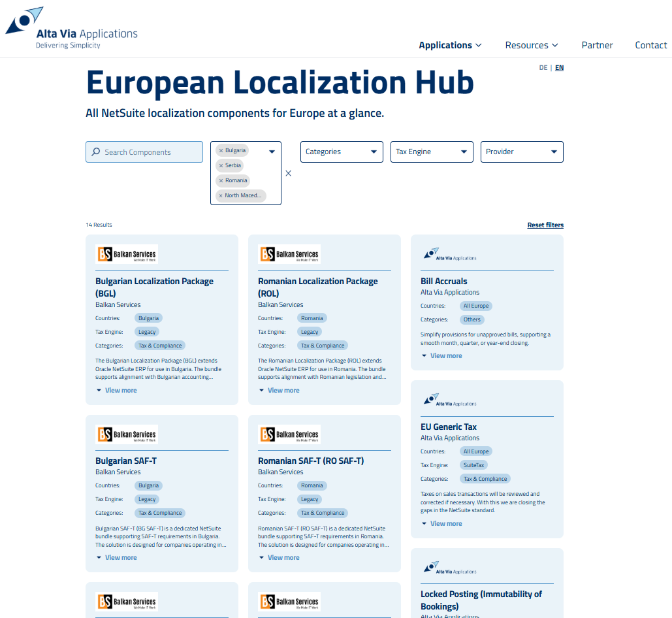Click the European Localization Hub heading
Viewport: 672px width, 618px height.
[280, 82]
